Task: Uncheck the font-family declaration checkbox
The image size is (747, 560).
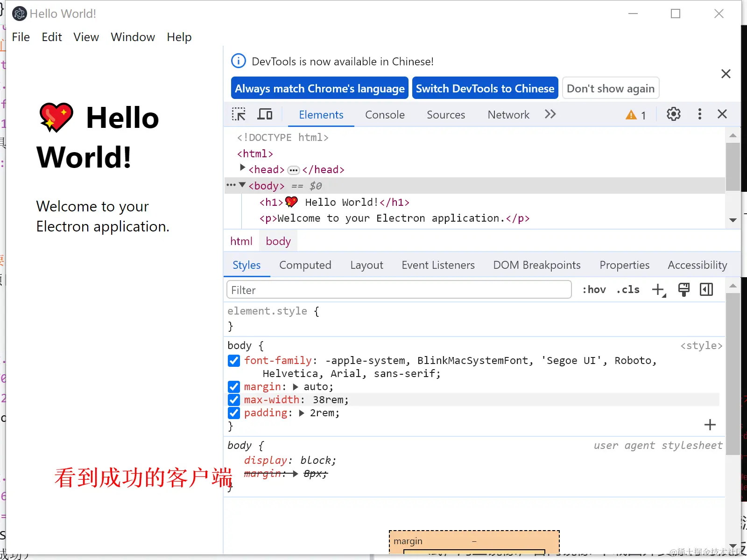Action: coord(234,361)
